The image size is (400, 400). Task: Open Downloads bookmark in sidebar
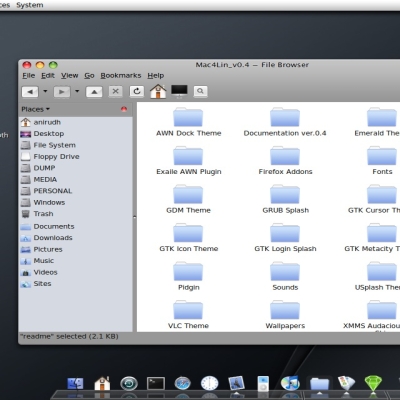tap(76, 238)
